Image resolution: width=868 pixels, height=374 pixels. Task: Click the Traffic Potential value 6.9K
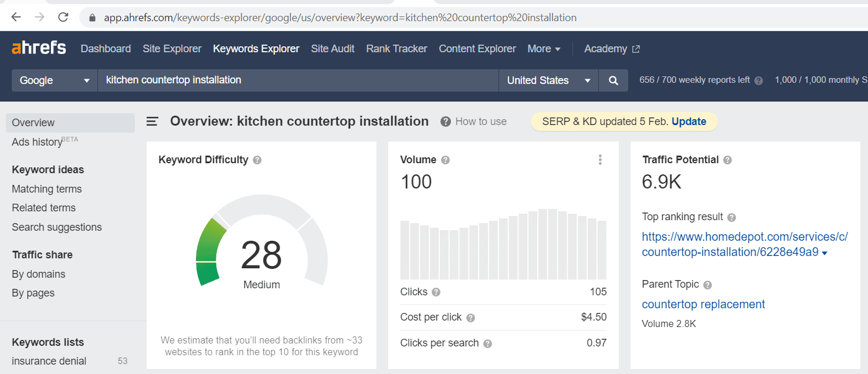coord(662,182)
